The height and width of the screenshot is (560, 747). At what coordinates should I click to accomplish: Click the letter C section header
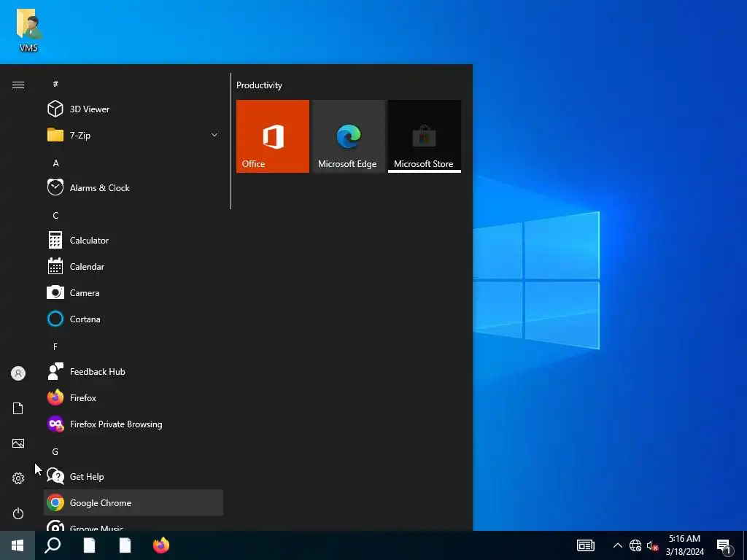[55, 216]
